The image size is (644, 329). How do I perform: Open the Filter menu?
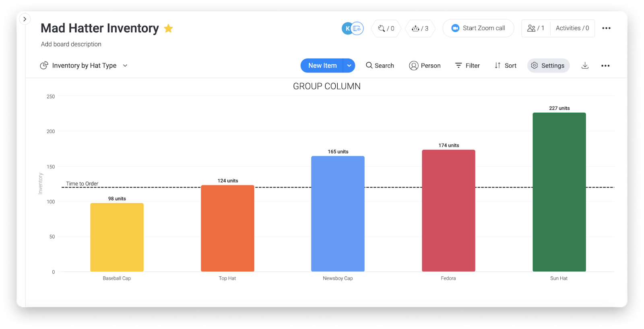coord(467,66)
